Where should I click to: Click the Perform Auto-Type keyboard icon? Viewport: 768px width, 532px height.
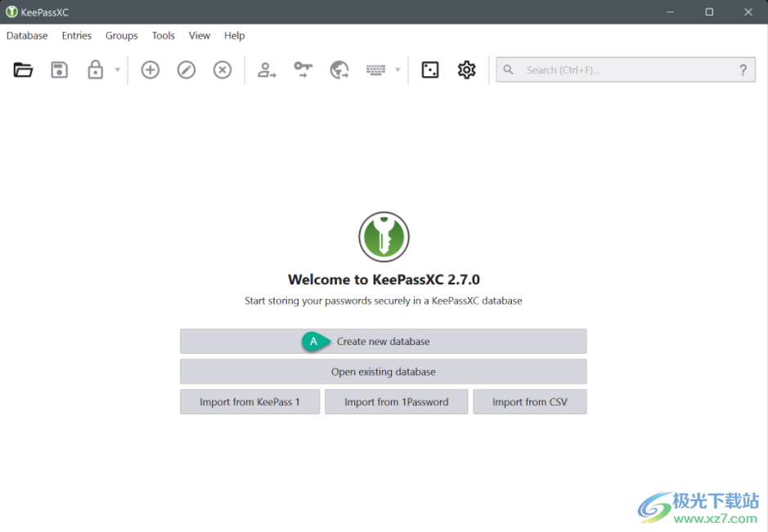pyautogui.click(x=375, y=70)
